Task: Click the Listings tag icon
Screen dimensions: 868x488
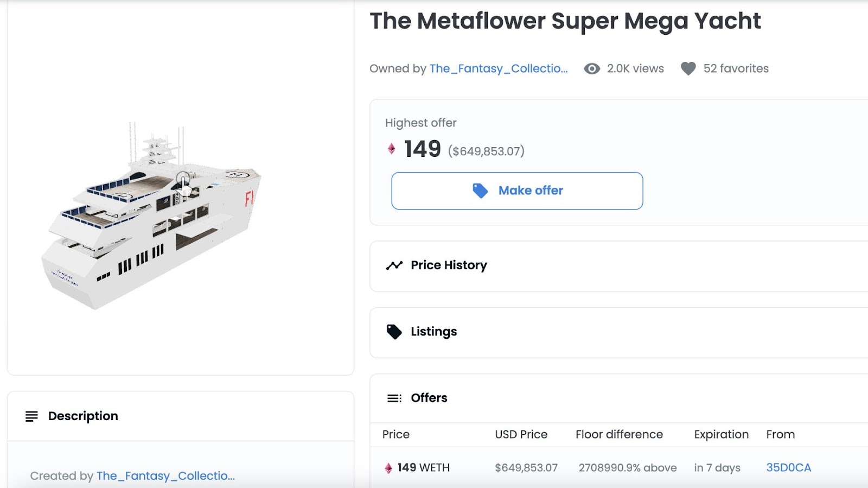Action: pyautogui.click(x=394, y=332)
